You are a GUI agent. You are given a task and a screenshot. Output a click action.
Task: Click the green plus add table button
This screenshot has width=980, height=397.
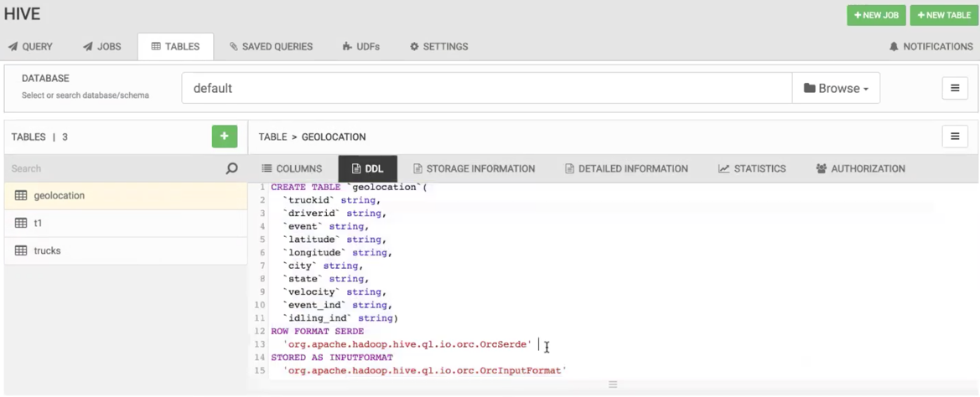[x=225, y=136]
